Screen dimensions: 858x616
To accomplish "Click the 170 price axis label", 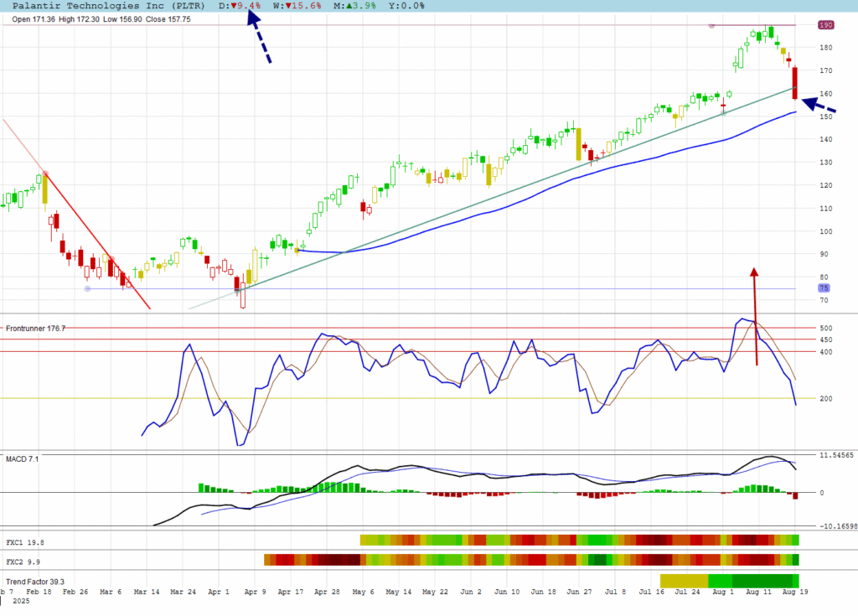I will click(x=825, y=70).
